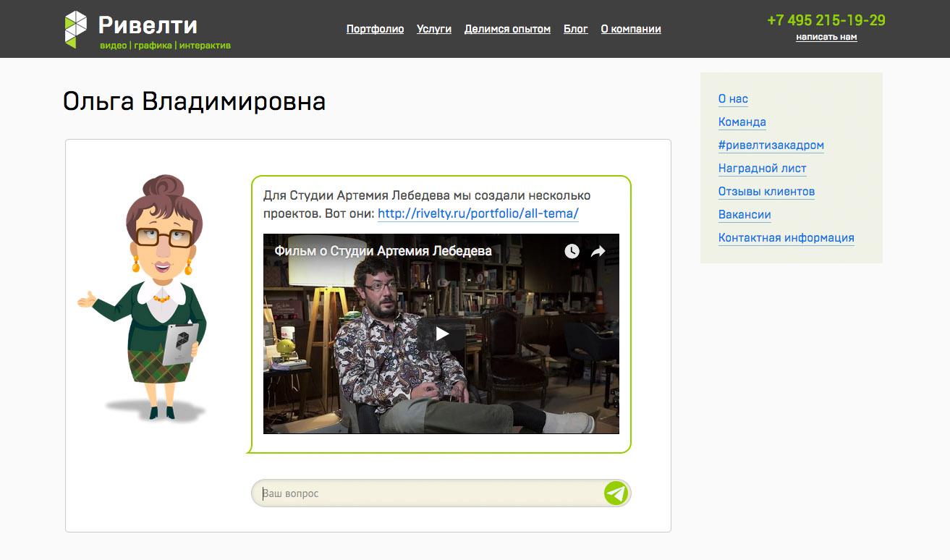Click the Watch later clock icon on video

point(572,251)
